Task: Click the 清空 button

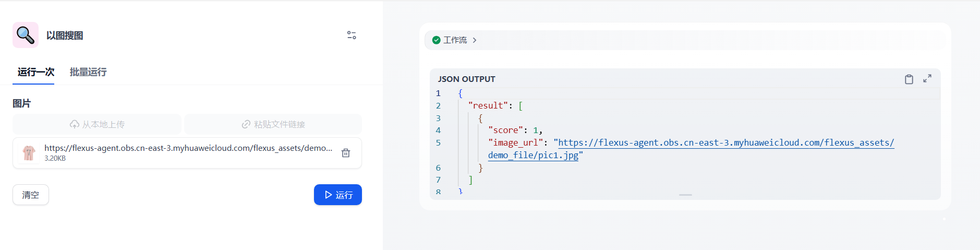Action: [x=31, y=195]
